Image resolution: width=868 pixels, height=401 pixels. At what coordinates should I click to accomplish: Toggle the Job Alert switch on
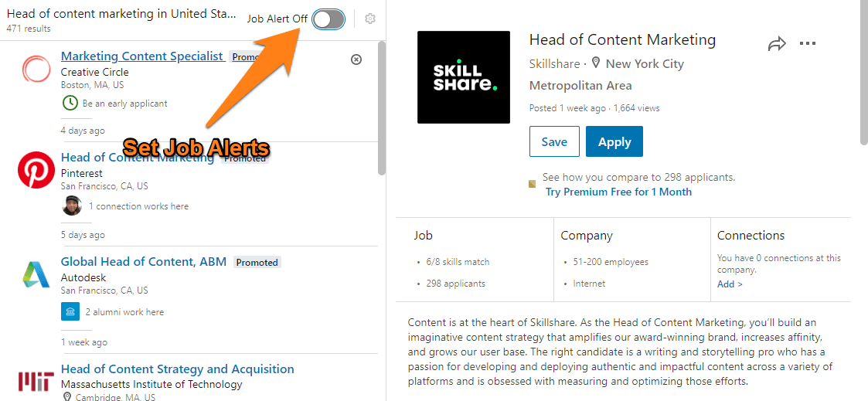coord(328,19)
